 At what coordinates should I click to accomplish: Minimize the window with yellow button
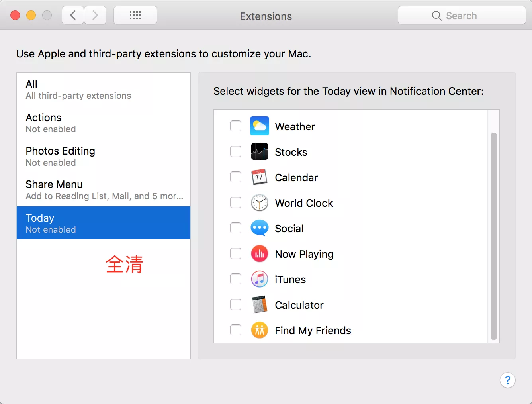pyautogui.click(x=31, y=15)
